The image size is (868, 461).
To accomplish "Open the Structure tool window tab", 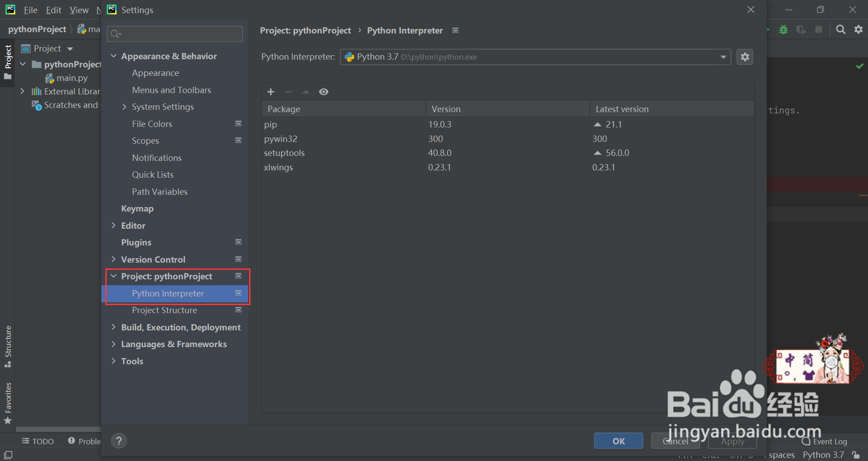I will (8, 346).
